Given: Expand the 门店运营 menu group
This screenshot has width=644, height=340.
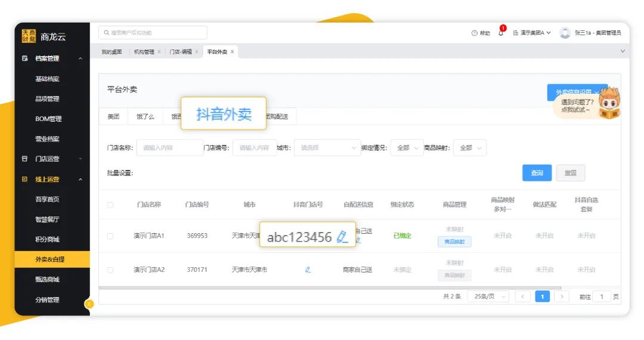Looking at the screenshot, I should point(80,159).
